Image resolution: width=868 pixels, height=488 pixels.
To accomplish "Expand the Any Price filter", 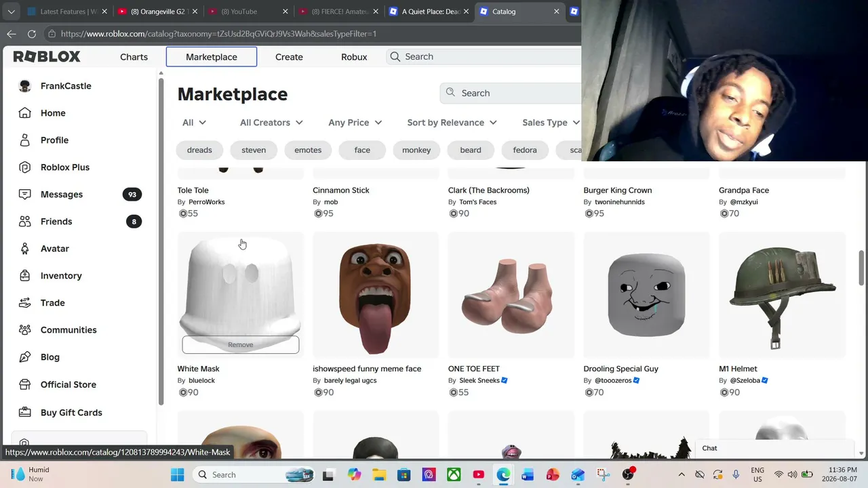I will (355, 123).
